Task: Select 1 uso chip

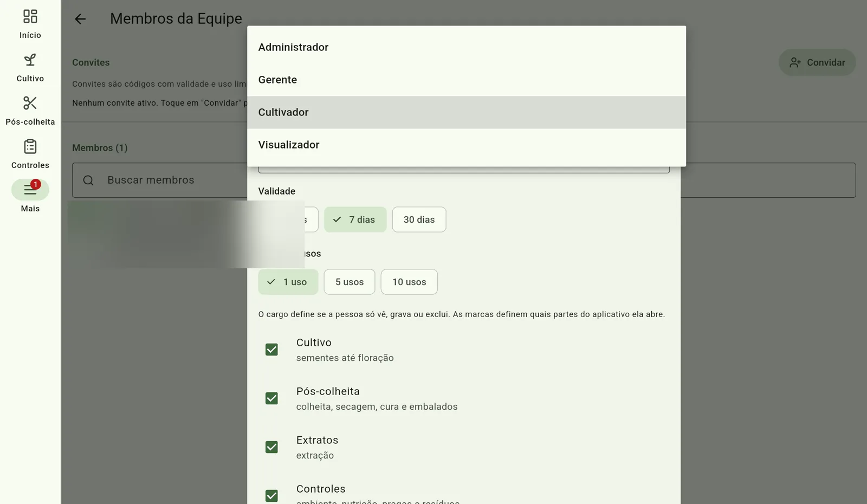Action: (x=288, y=282)
